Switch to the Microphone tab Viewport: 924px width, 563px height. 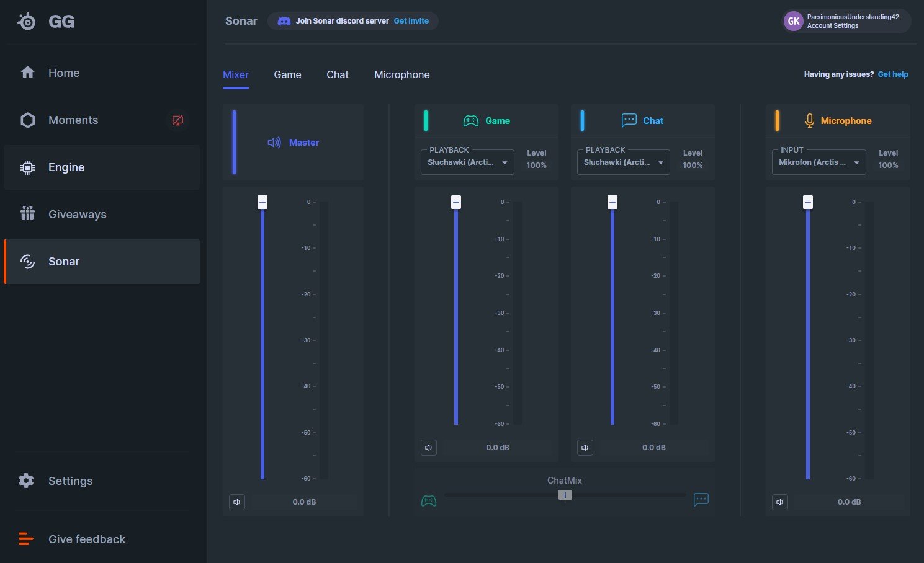click(401, 74)
